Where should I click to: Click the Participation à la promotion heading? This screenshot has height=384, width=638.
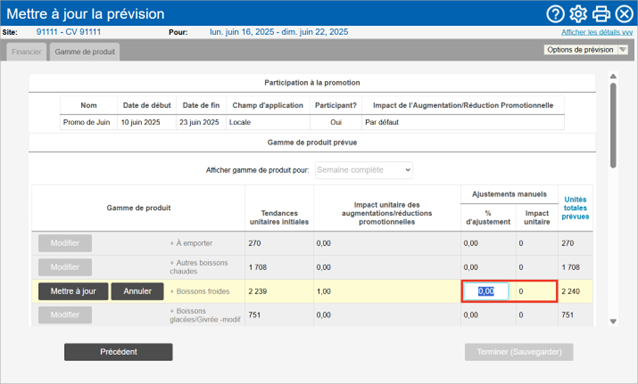pyautogui.click(x=312, y=83)
